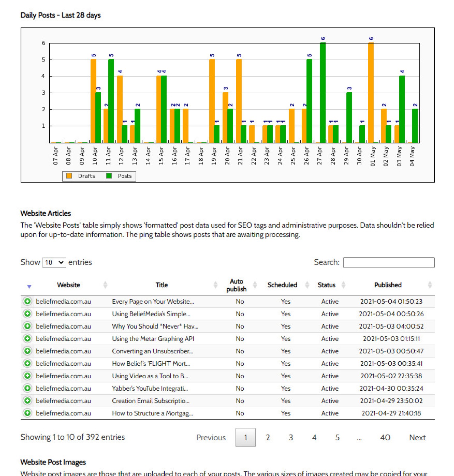Click the Next pagination link

417,438
